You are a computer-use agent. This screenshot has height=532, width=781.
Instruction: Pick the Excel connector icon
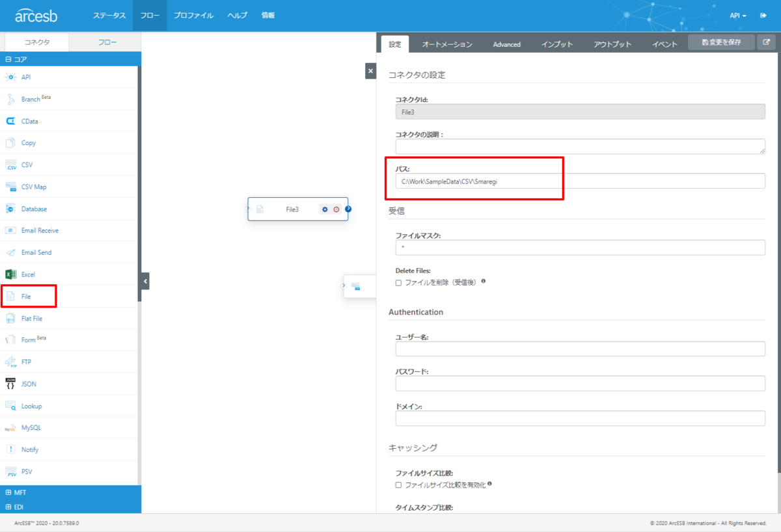[10, 274]
